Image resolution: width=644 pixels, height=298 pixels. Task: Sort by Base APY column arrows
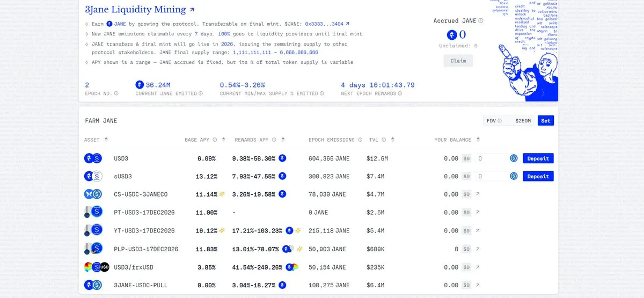(223, 140)
